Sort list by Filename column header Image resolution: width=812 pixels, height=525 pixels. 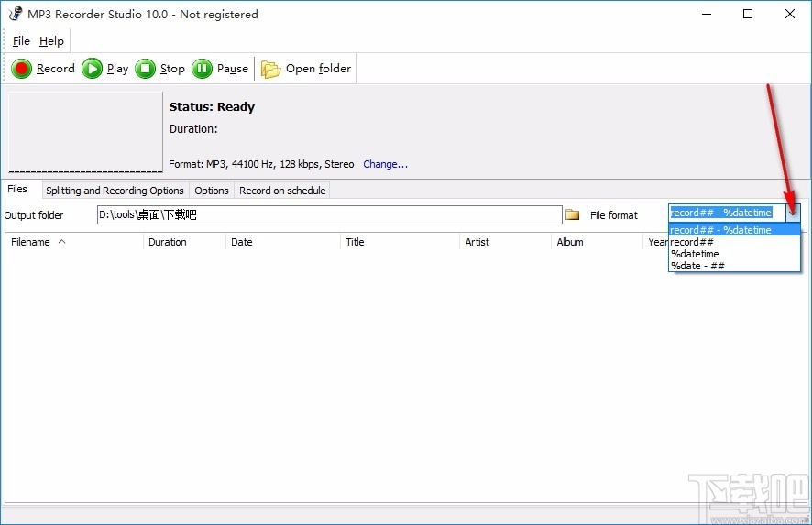74,242
